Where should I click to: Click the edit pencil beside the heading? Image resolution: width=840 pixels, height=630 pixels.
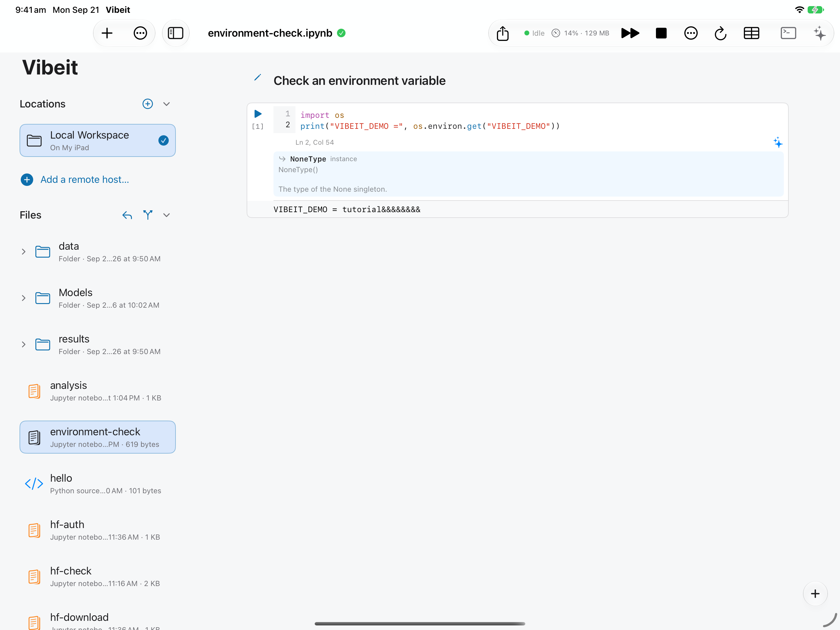tap(258, 78)
